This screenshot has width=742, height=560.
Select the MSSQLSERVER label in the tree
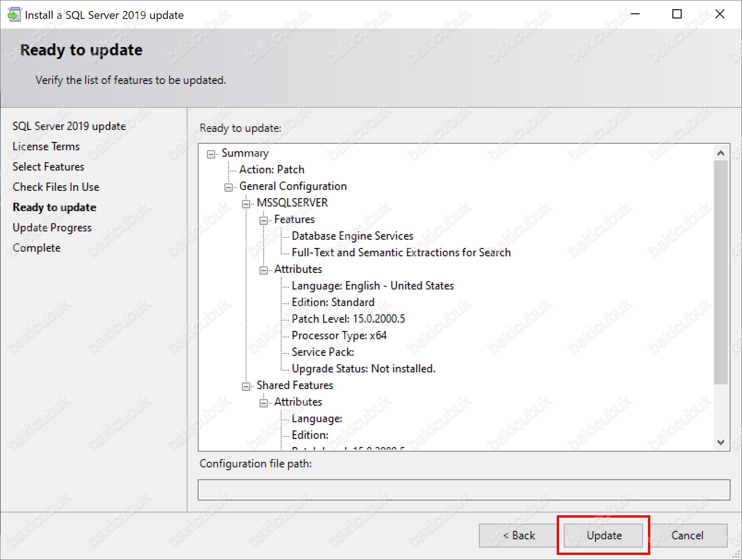point(292,203)
